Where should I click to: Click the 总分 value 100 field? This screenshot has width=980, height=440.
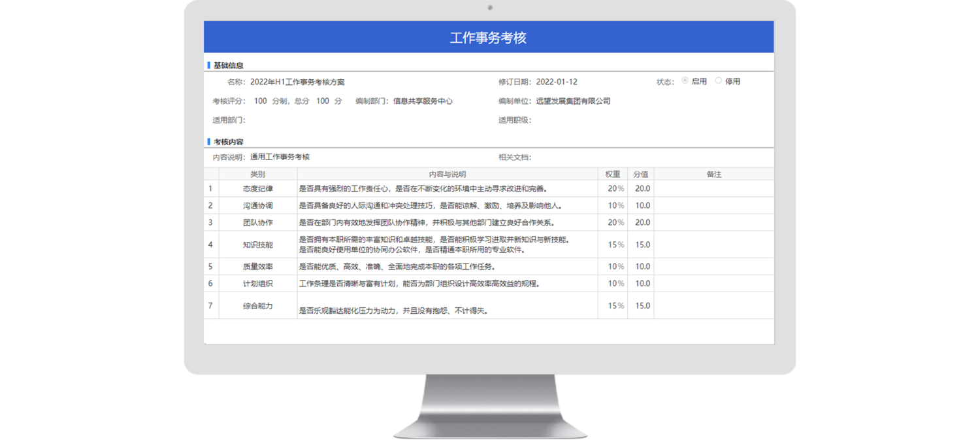pos(323,101)
